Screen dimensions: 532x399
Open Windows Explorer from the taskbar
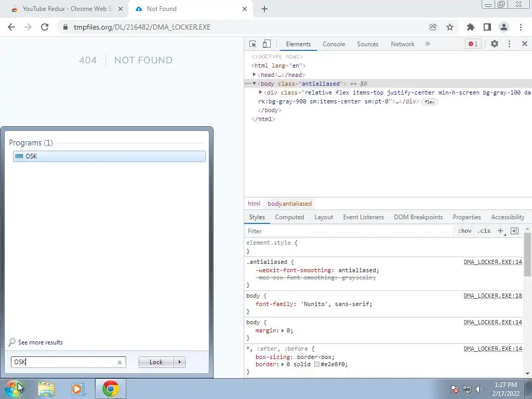point(46,389)
